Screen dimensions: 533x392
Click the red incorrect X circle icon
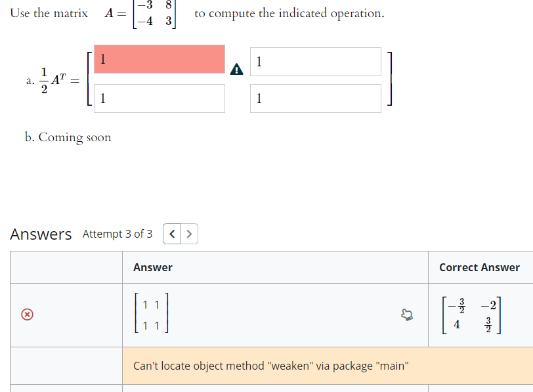click(x=27, y=315)
